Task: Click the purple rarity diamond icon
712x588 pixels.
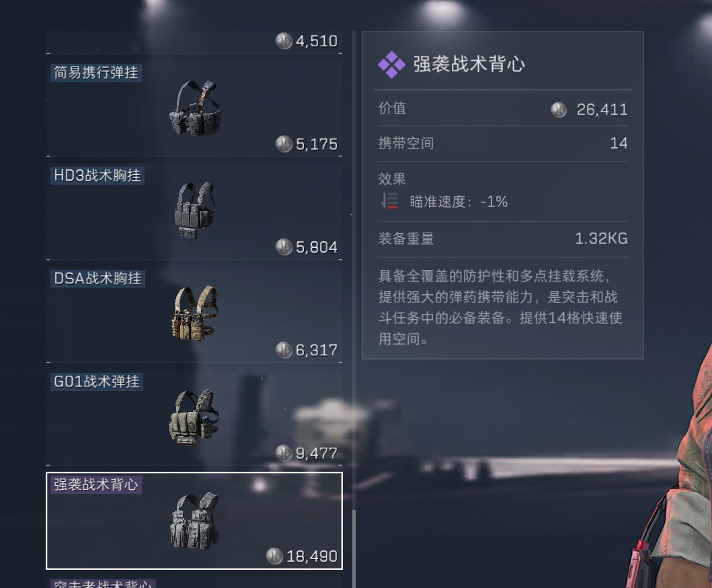Action: click(x=391, y=65)
